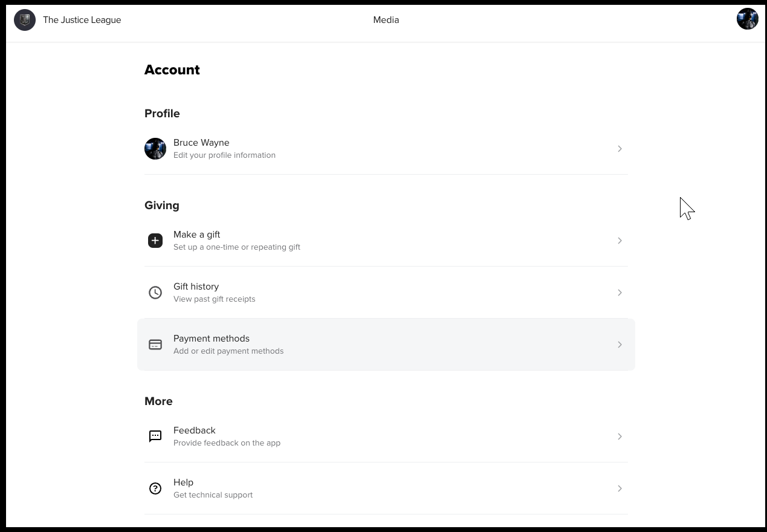The height and width of the screenshot is (532, 767).
Task: Open user avatar menu in header
Action: [x=747, y=19]
